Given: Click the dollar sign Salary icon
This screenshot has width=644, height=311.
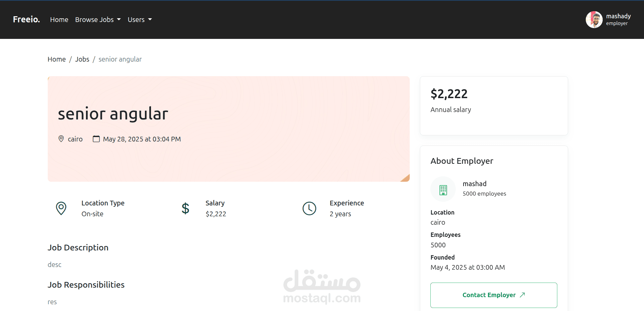Looking at the screenshot, I should pyautogui.click(x=185, y=208).
